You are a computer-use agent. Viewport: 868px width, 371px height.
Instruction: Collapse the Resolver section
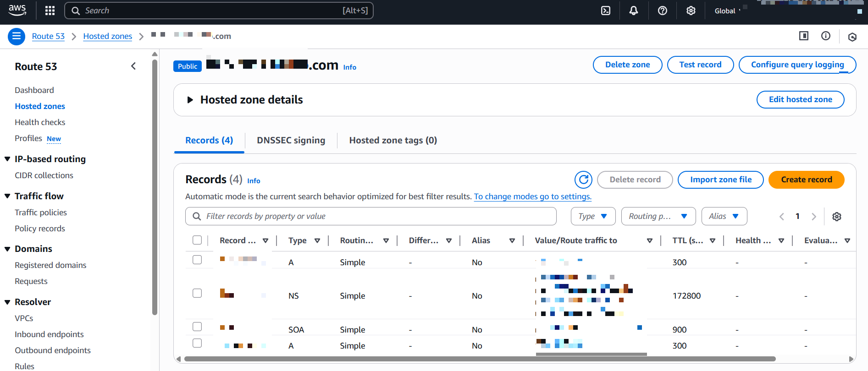click(7, 302)
